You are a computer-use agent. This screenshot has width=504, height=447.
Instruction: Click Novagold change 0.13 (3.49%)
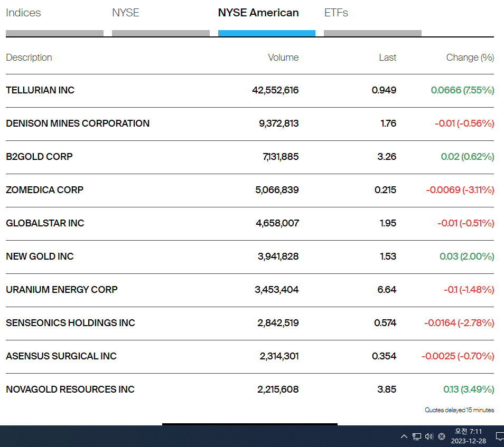[x=469, y=389]
